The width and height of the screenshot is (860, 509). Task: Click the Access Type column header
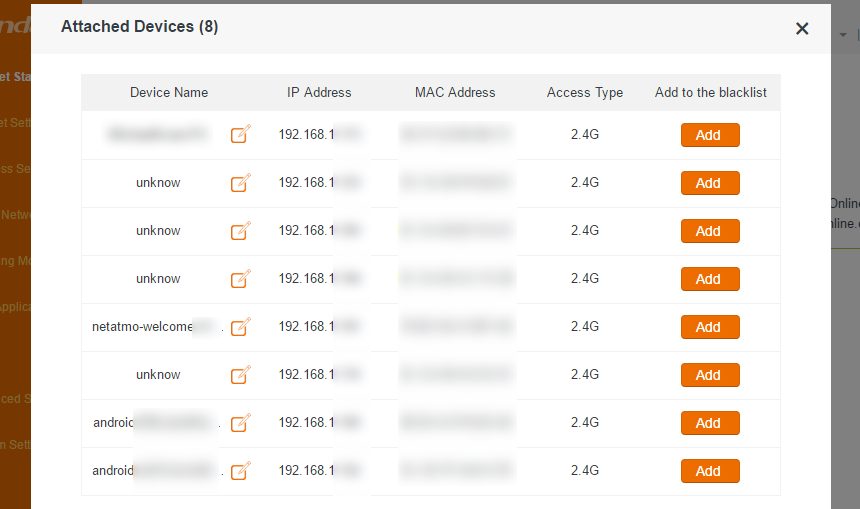585,92
